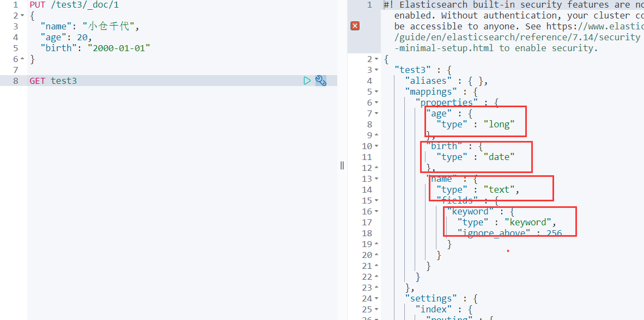Click the "text" type value in response

click(x=499, y=189)
